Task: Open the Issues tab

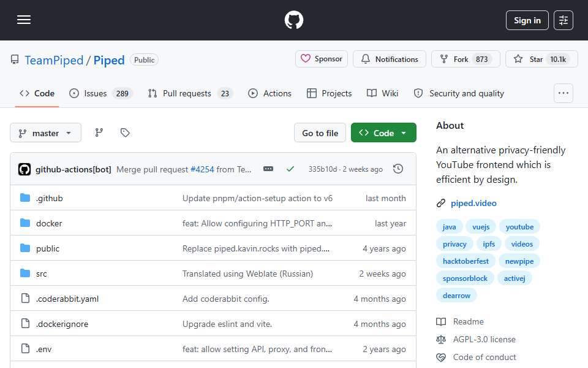Action: click(100, 93)
